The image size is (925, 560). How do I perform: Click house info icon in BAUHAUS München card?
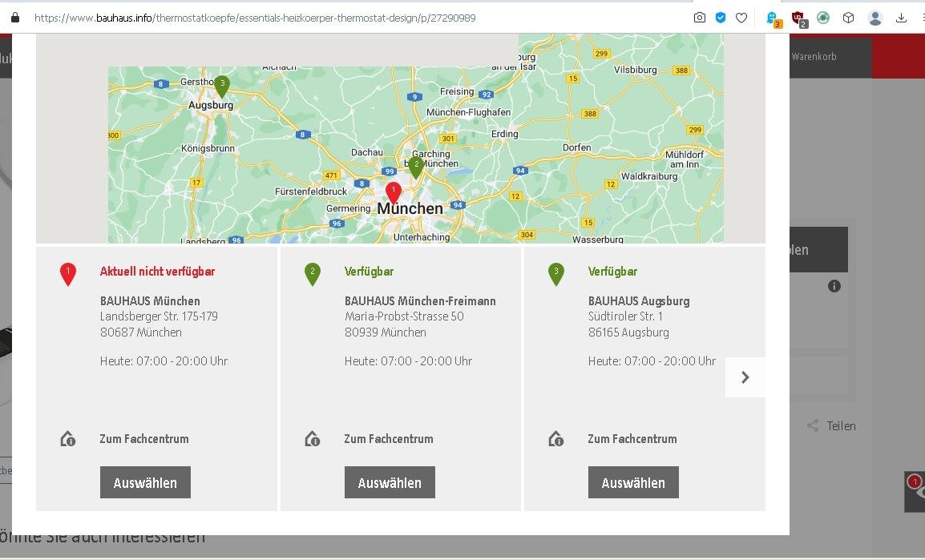68,439
